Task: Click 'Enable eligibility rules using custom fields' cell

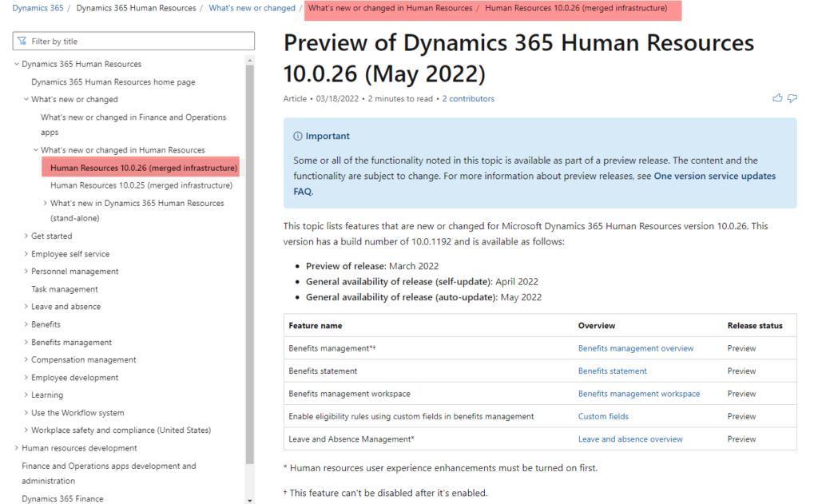Action: click(x=411, y=416)
